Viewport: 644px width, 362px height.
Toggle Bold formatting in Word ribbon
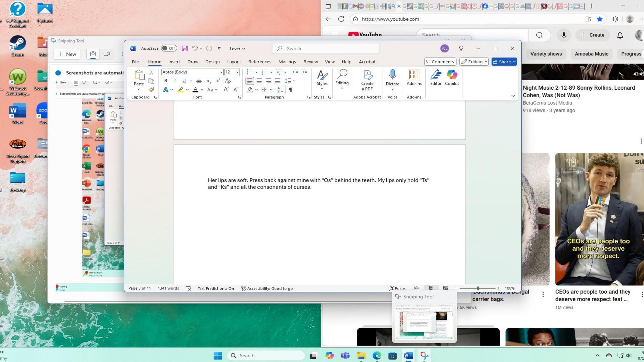pyautogui.click(x=166, y=81)
